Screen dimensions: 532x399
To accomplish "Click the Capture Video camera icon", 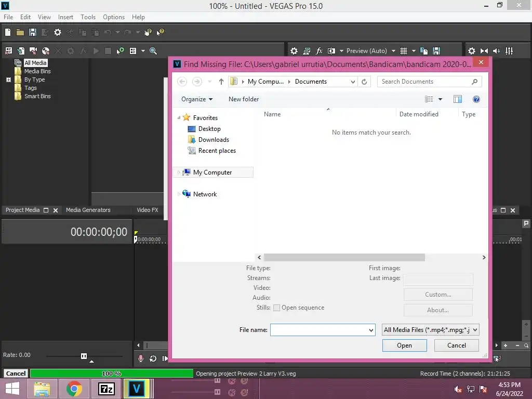I will (x=33, y=51).
